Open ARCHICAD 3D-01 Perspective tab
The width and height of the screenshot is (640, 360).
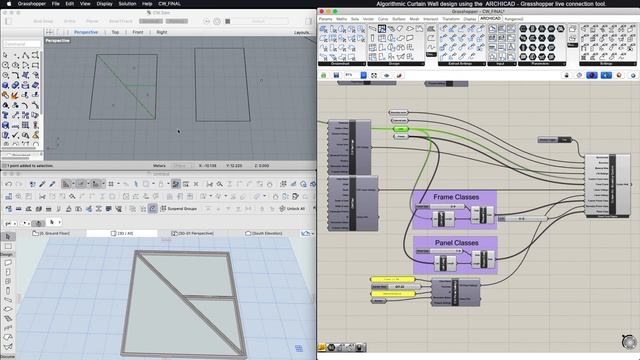(192, 233)
